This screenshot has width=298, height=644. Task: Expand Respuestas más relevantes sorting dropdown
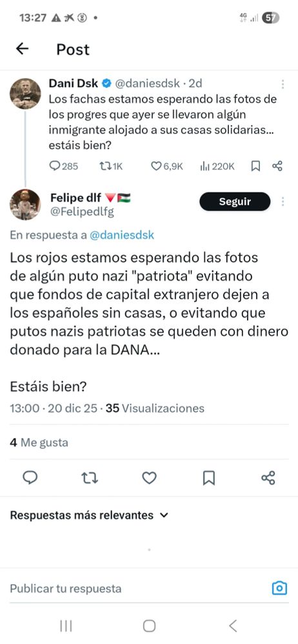tap(89, 515)
